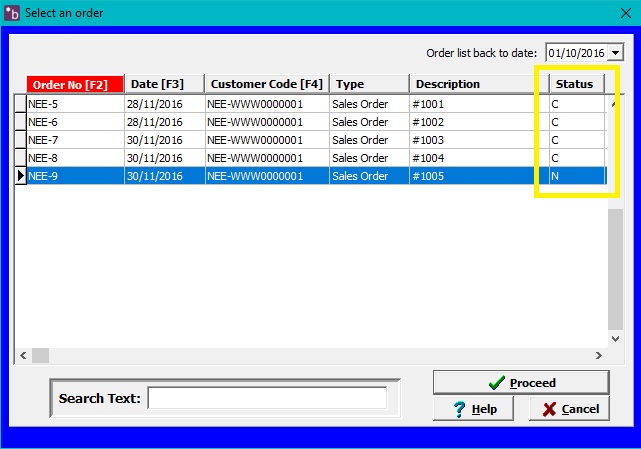Image resolution: width=641 pixels, height=449 pixels.
Task: Sort by Date [F3] column header
Action: (164, 84)
